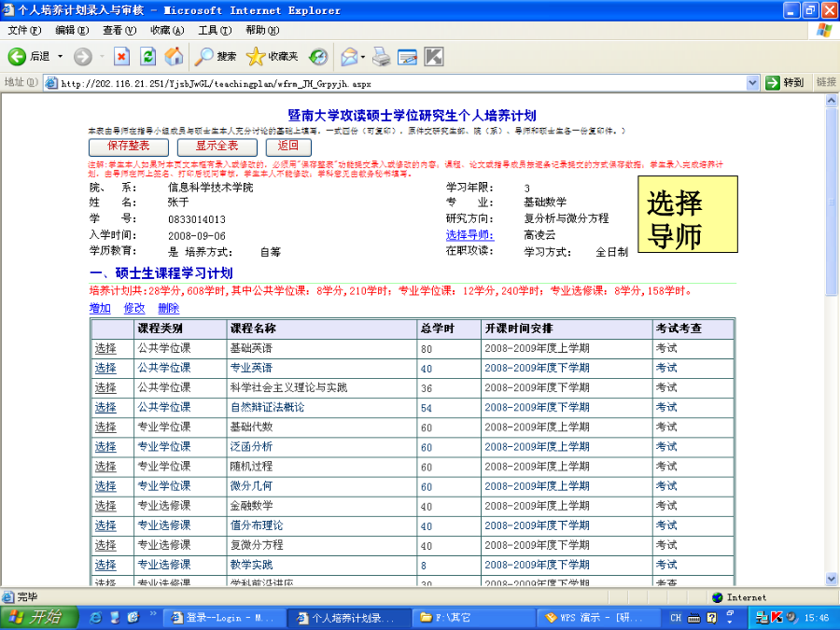Viewport: 840px width, 630px height.
Task: Expand the address bar dropdown arrow
Action: [753, 83]
